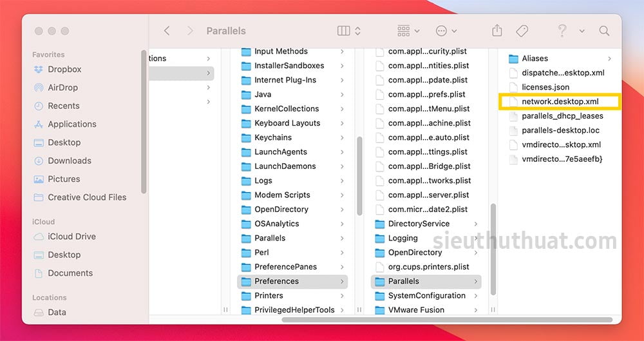Open the group-by grid dropdown
The height and width of the screenshot is (341, 644).
408,31
